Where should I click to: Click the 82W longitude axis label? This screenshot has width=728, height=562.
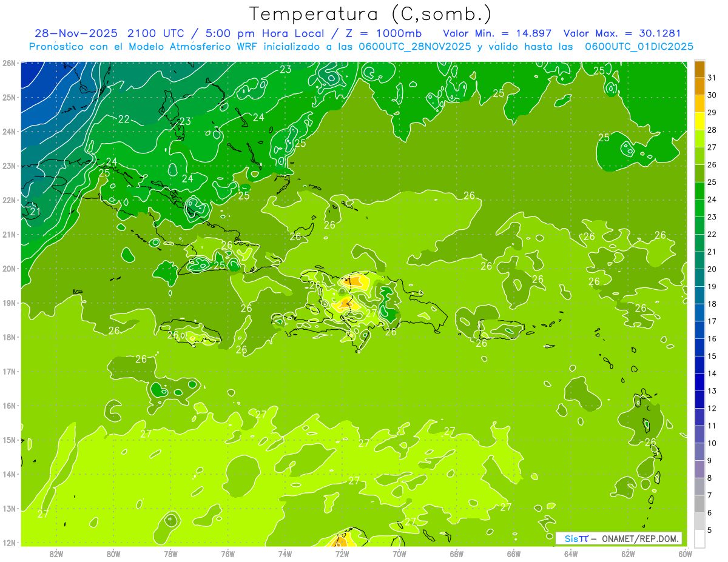coord(56,554)
